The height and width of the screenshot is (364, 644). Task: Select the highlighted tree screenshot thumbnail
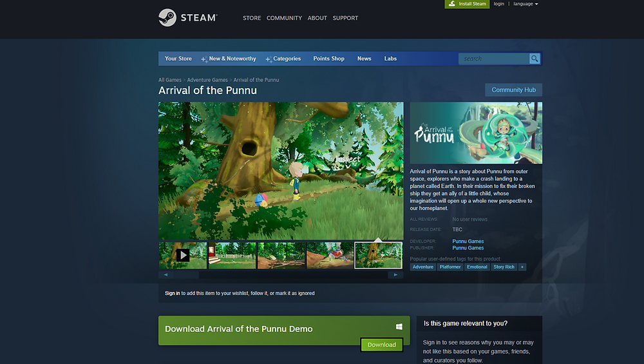click(x=378, y=255)
